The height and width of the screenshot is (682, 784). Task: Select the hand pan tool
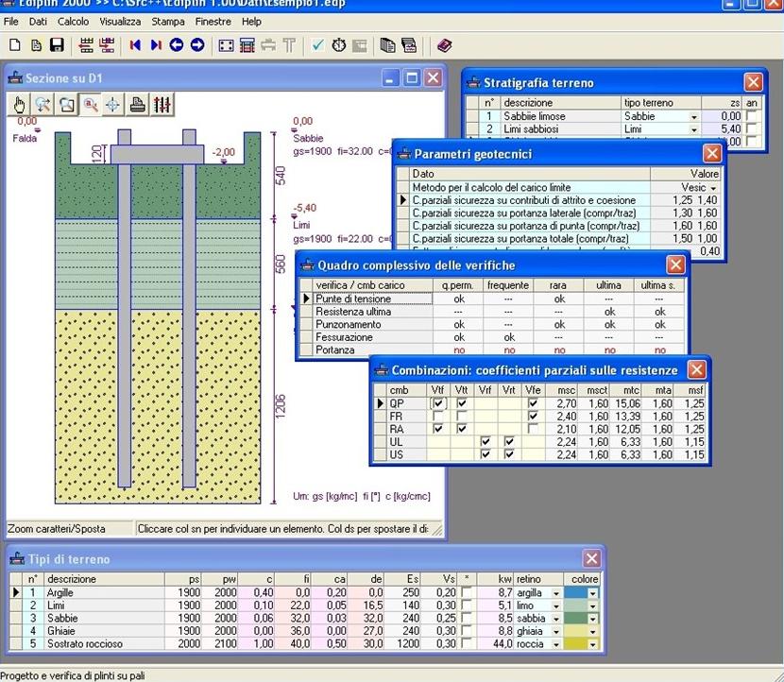[20, 105]
